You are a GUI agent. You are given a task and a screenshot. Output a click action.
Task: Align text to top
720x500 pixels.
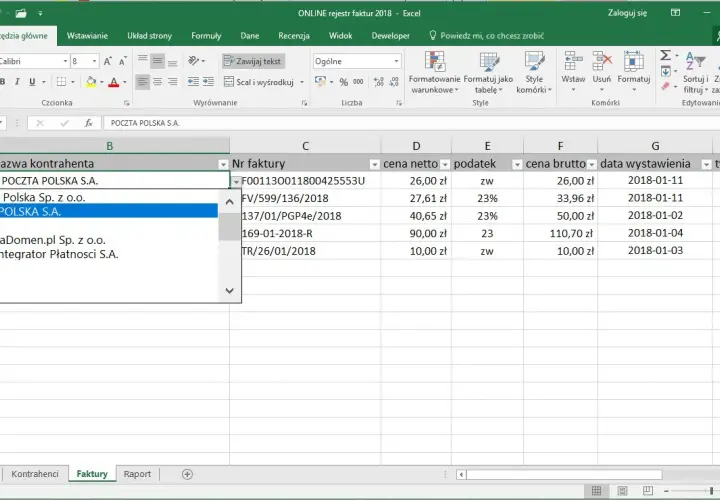click(x=143, y=60)
